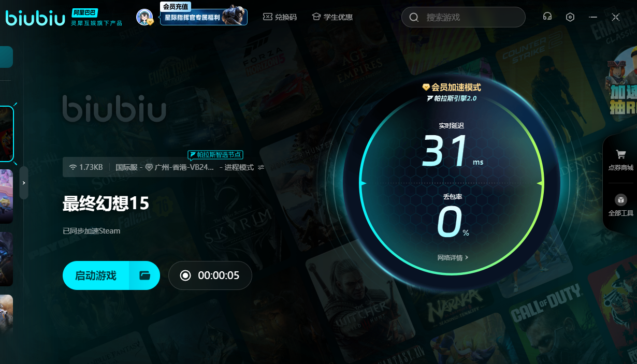Click the biubiu logo at top left
The height and width of the screenshot is (364, 637).
tap(35, 17)
